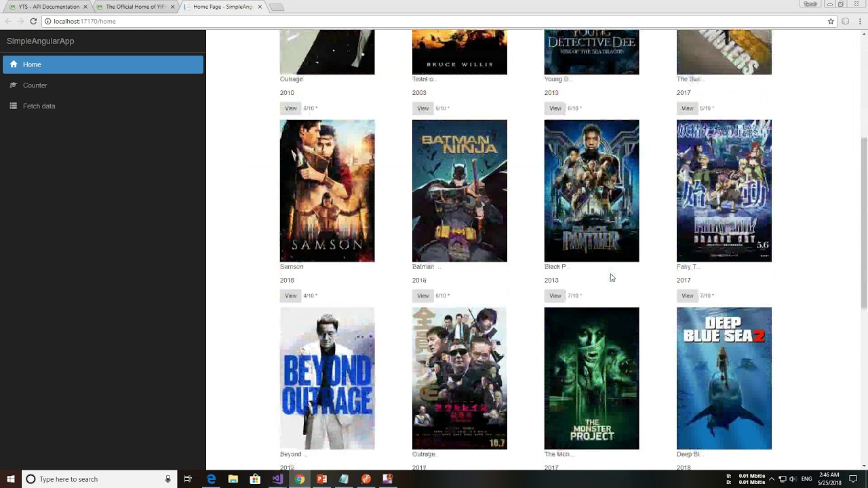Click the Counter graduation-cap icon in the sidebar
This screenshot has width=868, height=488.
[13, 85]
